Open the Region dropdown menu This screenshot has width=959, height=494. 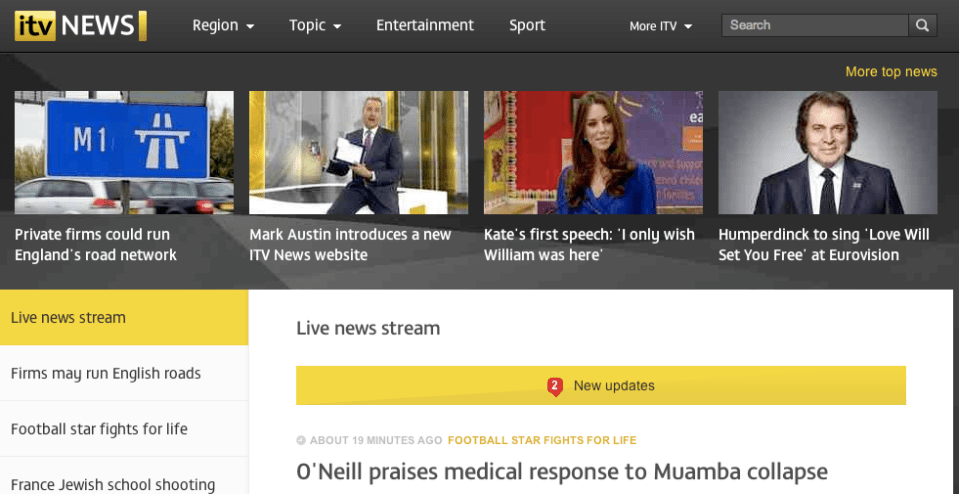pos(223,26)
